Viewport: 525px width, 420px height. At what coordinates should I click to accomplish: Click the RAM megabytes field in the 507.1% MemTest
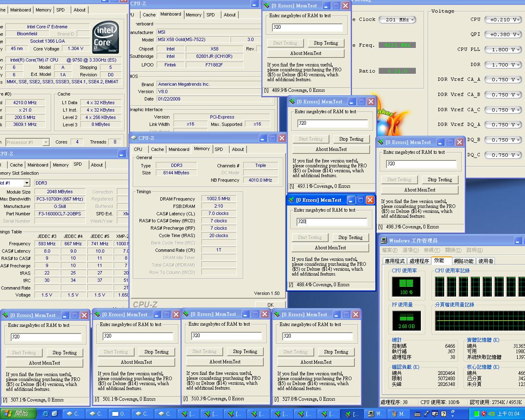click(x=46, y=337)
